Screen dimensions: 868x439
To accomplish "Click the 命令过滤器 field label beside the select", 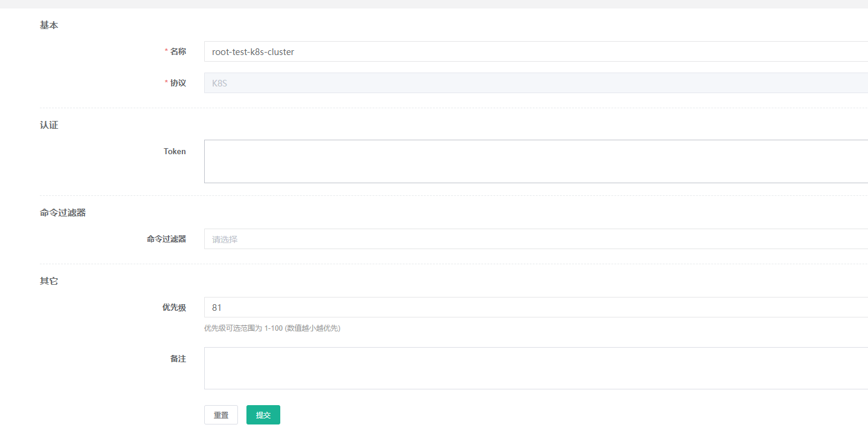I will tap(166, 239).
